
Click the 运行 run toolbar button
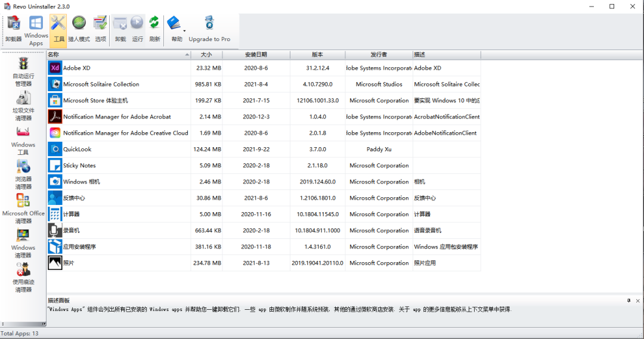pos(137,29)
